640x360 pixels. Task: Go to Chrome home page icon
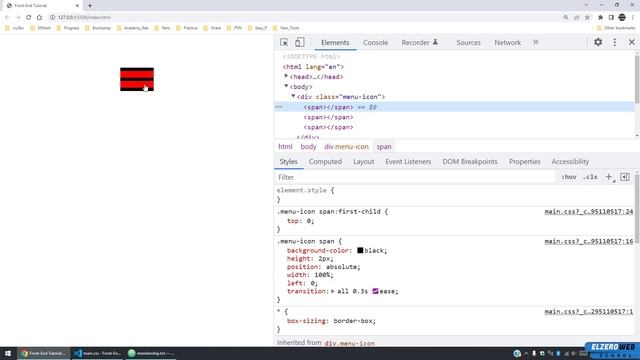click(39, 17)
